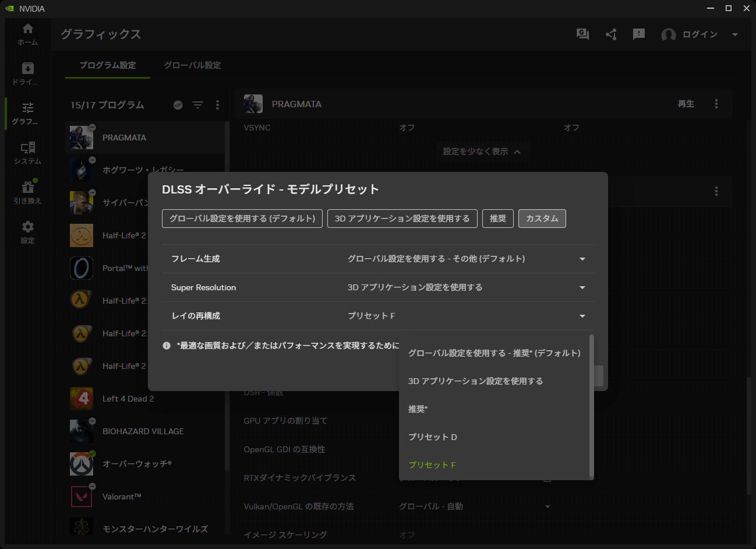The width and height of the screenshot is (756, 549).
Task: Expand the account dropdown arrow next to ログイン
Action: (735, 34)
